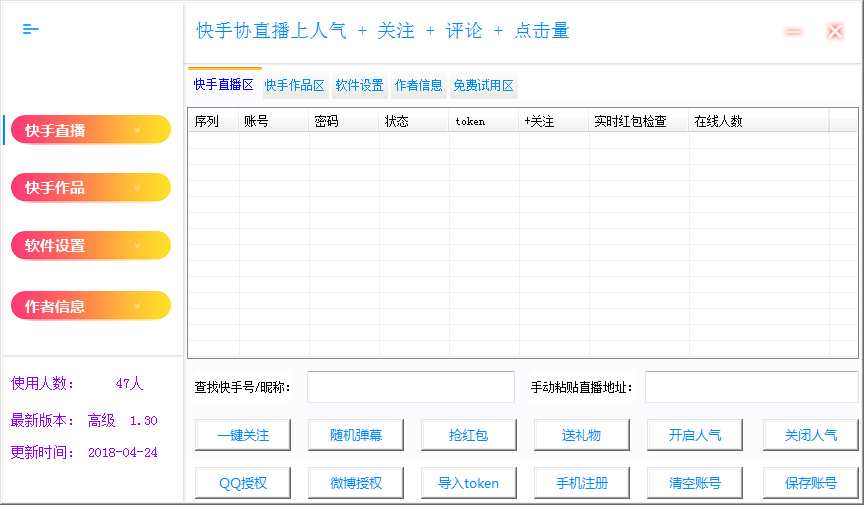Expand the 软件设置 sidebar chevron
Screen dimensions: 864x505
(137, 246)
